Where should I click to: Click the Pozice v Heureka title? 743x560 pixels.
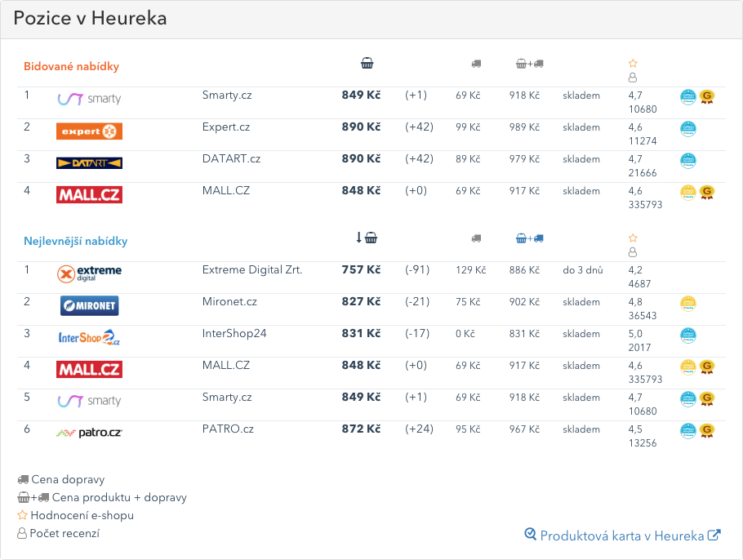pos(90,19)
